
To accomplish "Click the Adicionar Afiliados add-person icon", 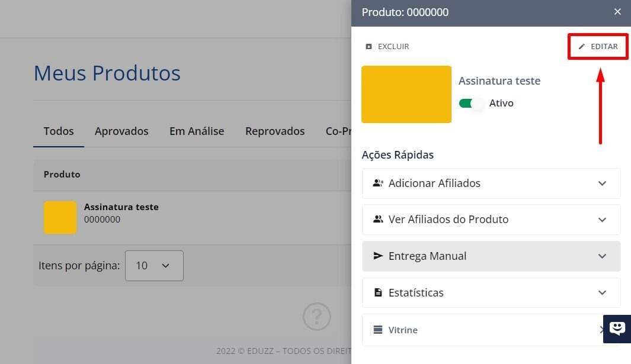I will tap(378, 183).
